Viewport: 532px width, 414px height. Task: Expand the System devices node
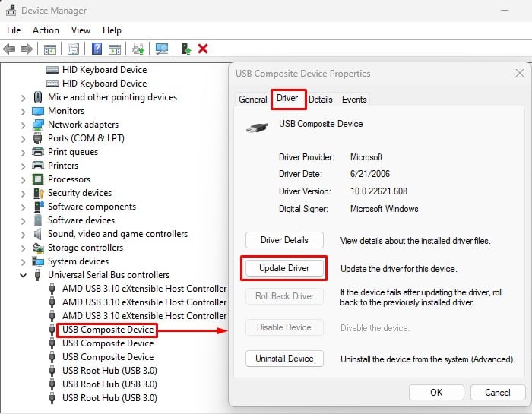tap(23, 262)
